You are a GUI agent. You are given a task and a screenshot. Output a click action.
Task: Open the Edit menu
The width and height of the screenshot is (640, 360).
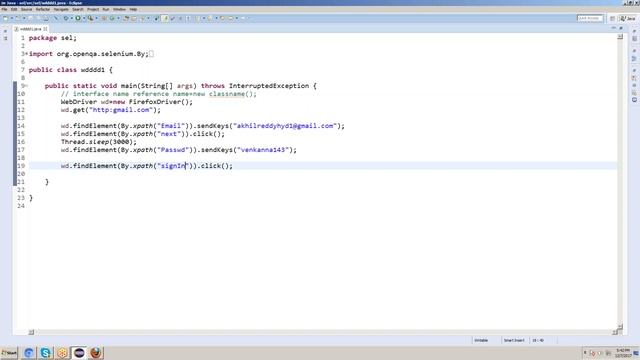[14, 9]
